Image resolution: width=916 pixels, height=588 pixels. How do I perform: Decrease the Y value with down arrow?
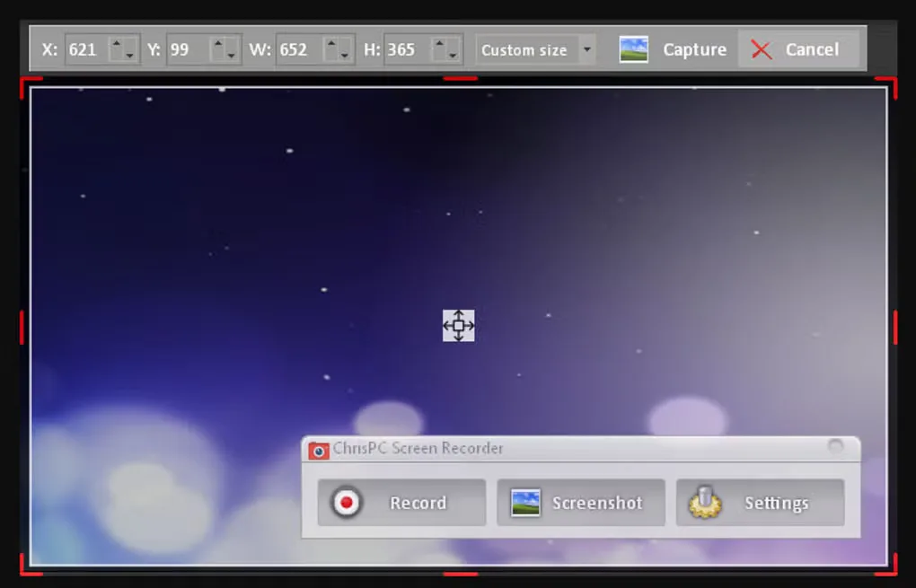click(231, 56)
